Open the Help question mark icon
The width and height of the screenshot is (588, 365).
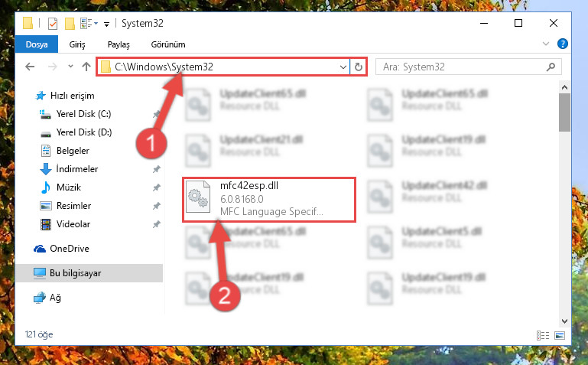563,44
